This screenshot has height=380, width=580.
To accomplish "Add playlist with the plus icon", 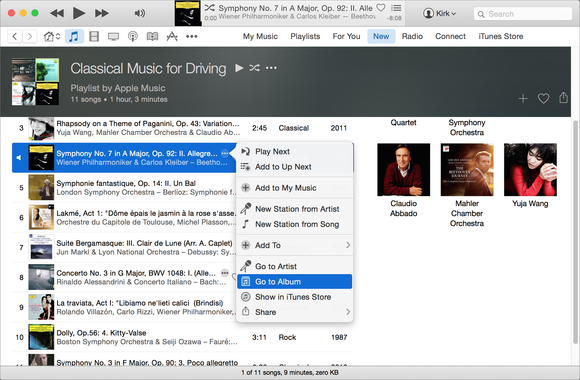I will (523, 98).
